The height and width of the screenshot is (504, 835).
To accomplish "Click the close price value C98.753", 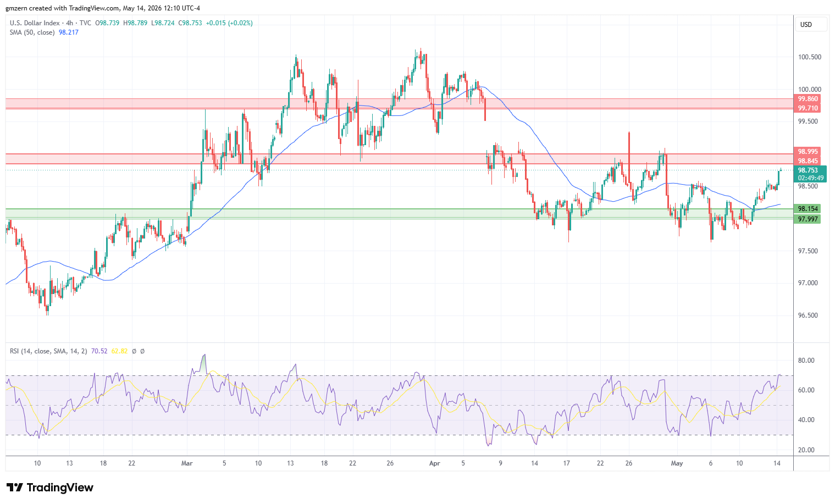I will 190,23.
